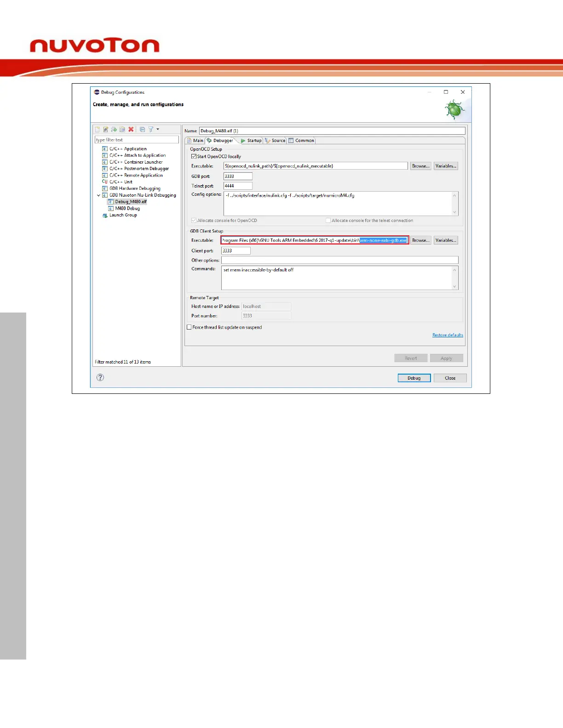This screenshot has width=563, height=728.
Task: Switch to the Debugger tab
Action: click(220, 141)
